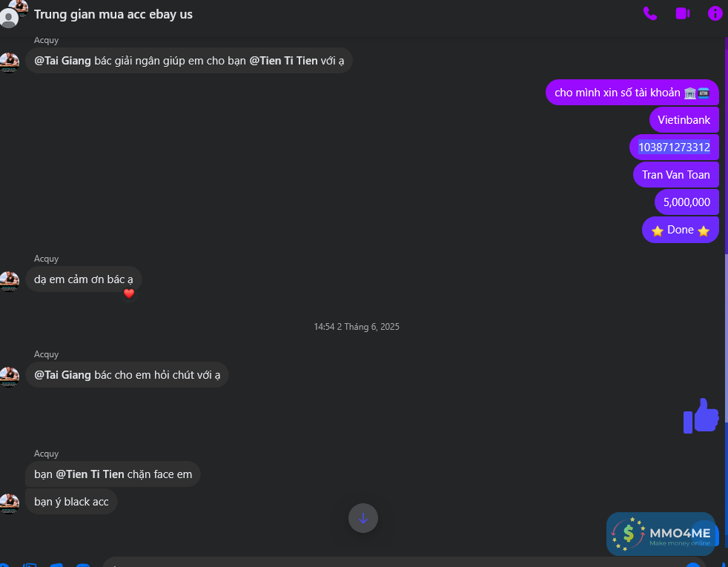
Task: Jump to latest messages with the down-arrow button
Action: (363, 518)
